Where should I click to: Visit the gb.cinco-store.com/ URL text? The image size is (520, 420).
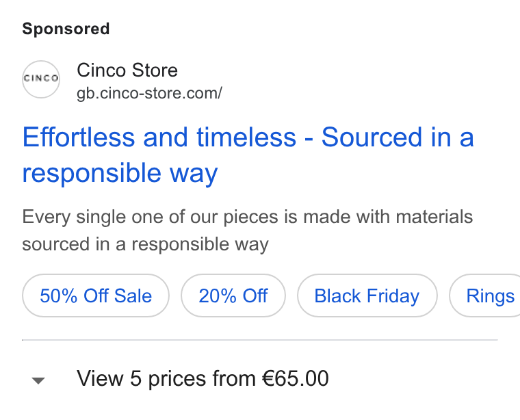coord(149,93)
